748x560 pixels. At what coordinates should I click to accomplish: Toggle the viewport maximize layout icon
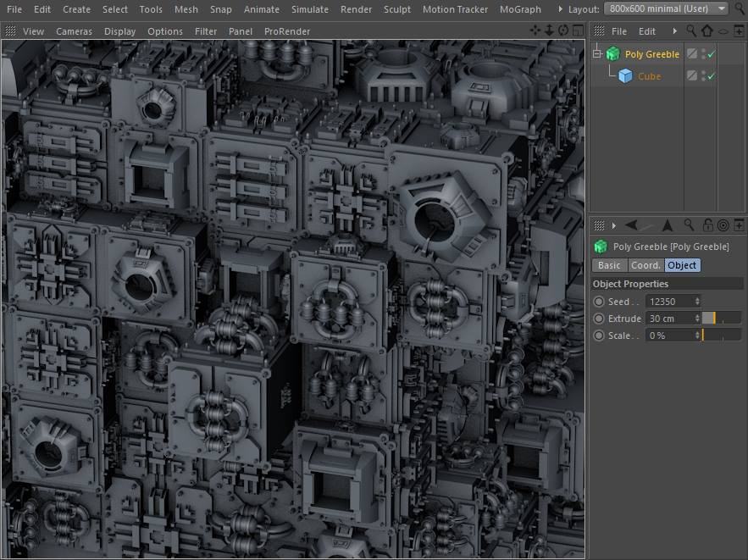point(578,31)
